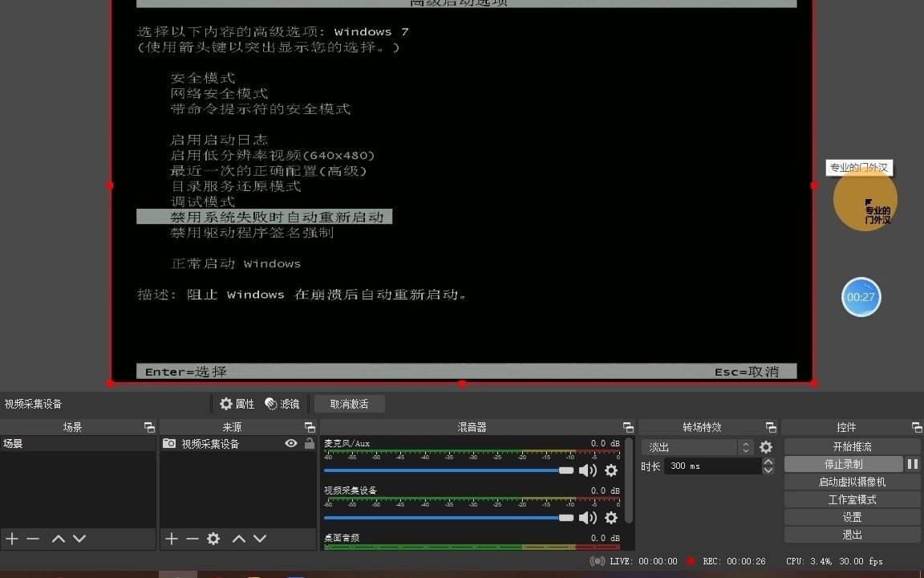Image resolution: width=924 pixels, height=578 pixels.
Task: Open gear settings for 麦克风/Aux audio
Action: (x=611, y=470)
